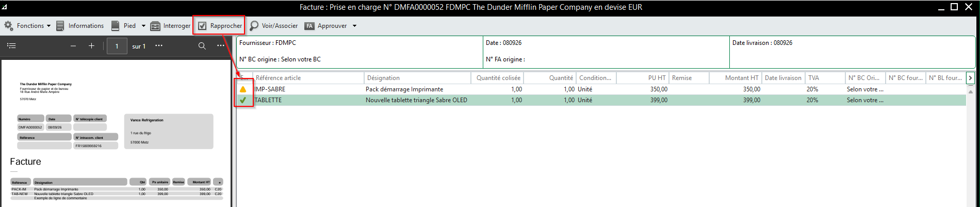Select the IMP-SABRE article reference
Screen dimensions: 980x207
point(270,89)
